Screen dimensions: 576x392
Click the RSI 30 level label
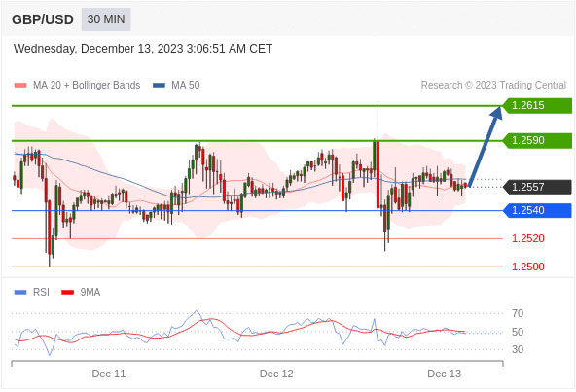(518, 349)
